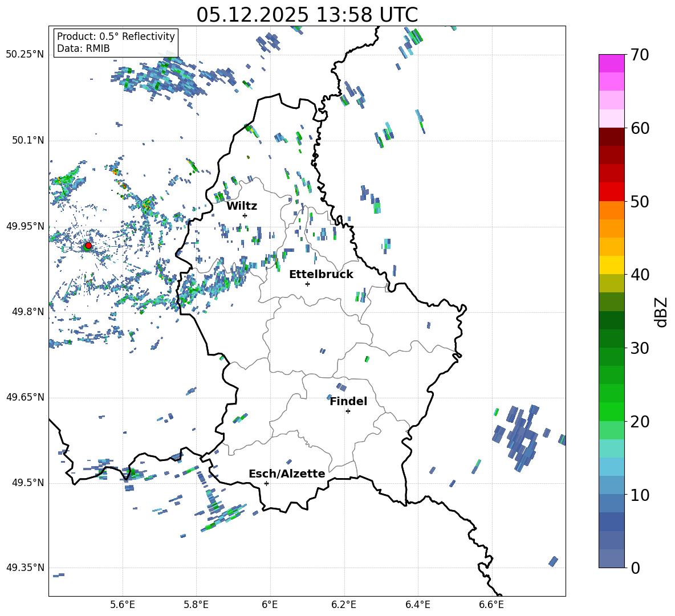This screenshot has width=675, height=616.
Task: Click the colorbar tick label 50
Action: click(x=640, y=202)
